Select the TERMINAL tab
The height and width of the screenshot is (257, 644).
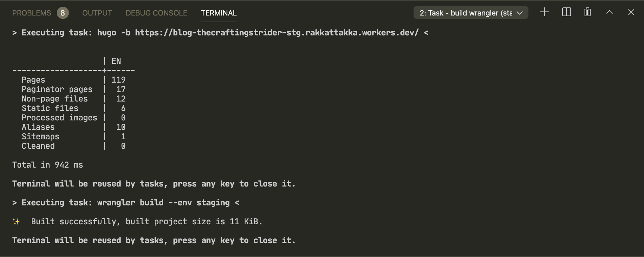tap(219, 13)
